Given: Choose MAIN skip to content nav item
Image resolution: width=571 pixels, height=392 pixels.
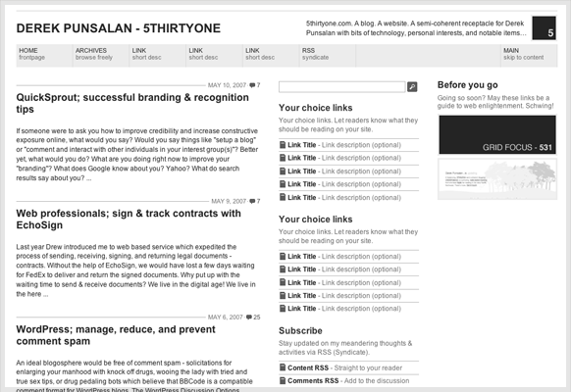Looking at the screenshot, I should [529, 56].
